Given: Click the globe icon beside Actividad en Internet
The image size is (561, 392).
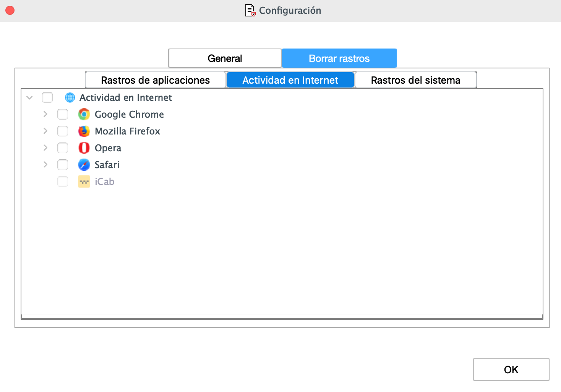Looking at the screenshot, I should point(70,97).
